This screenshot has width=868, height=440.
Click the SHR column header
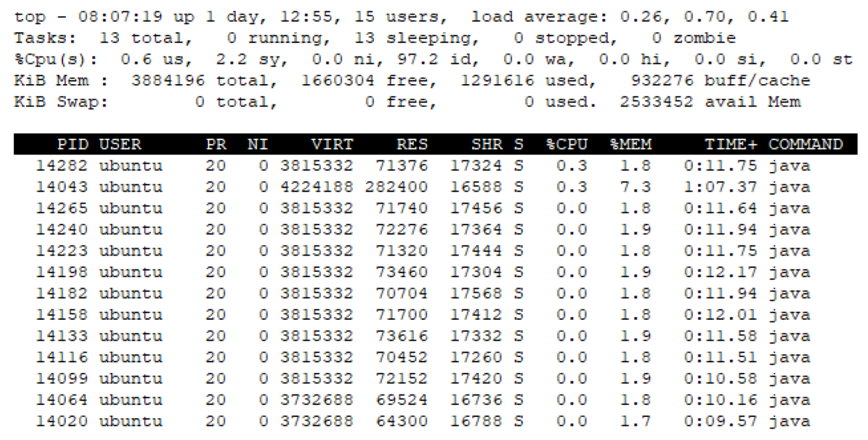487,144
